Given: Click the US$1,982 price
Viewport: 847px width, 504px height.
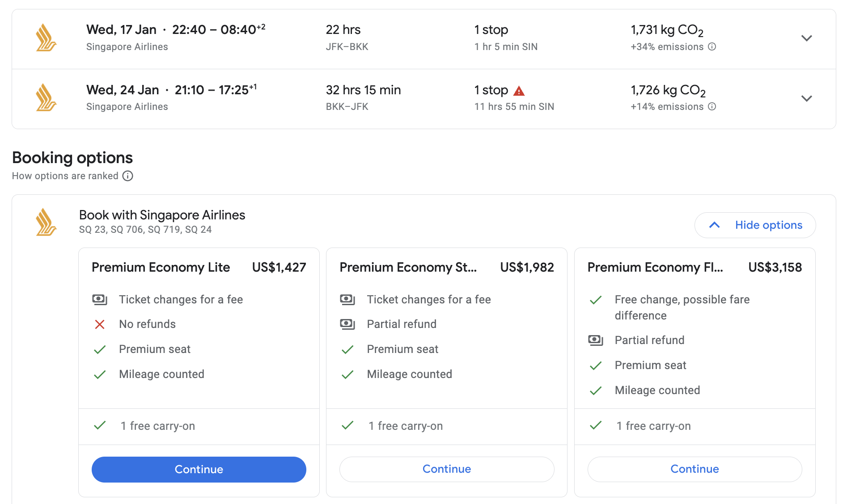Looking at the screenshot, I should pos(527,267).
